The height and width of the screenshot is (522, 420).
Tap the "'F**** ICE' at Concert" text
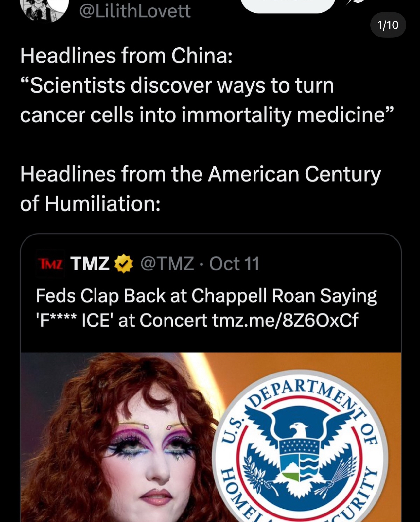[x=121, y=320]
